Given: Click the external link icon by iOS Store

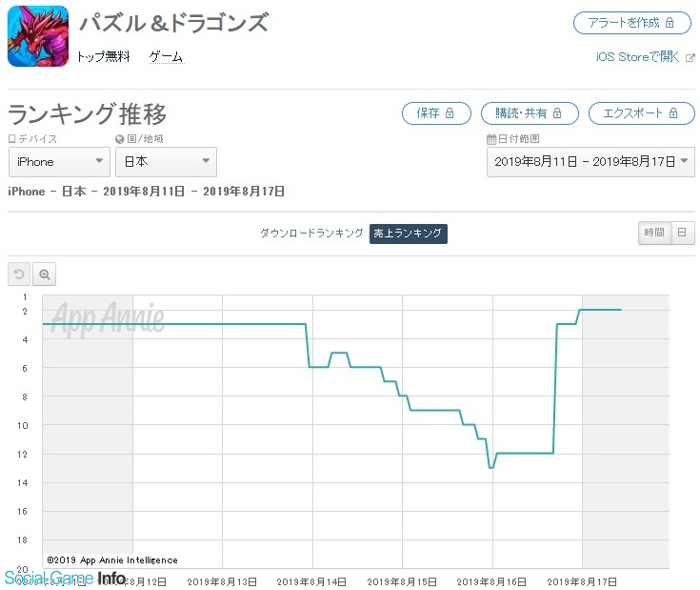Looking at the screenshot, I should (x=690, y=57).
